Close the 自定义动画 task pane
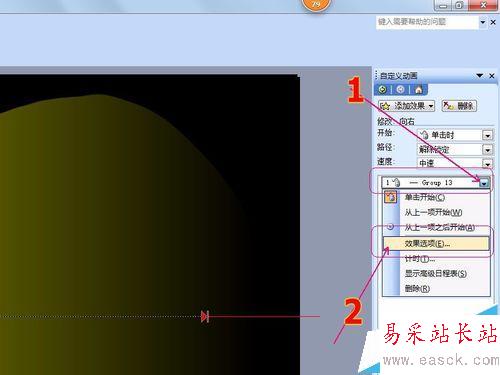The image size is (500, 375). pos(492,76)
